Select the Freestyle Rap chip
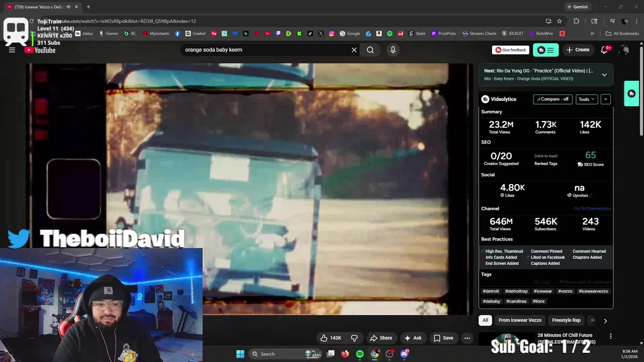The height and width of the screenshot is (362, 644). point(566,320)
